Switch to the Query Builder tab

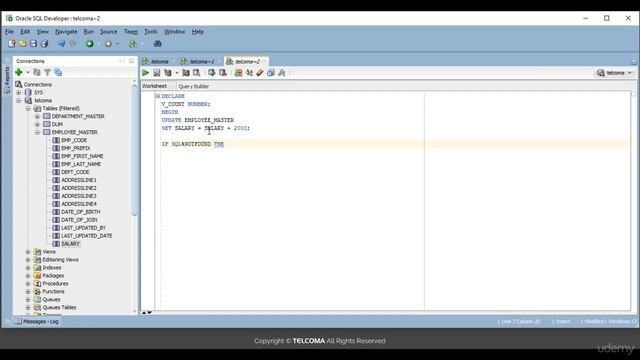coord(193,86)
